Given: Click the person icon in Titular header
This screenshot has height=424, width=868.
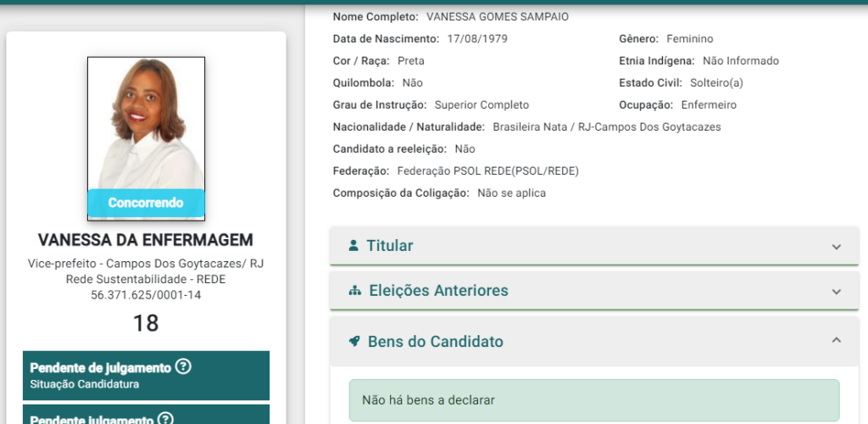Looking at the screenshot, I should tap(353, 246).
